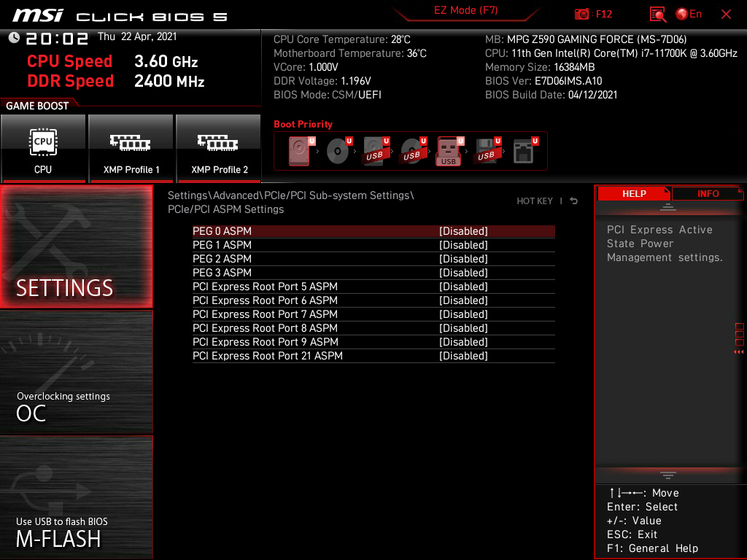Close the BIOS with the red X
The image size is (747, 560).
726,15
